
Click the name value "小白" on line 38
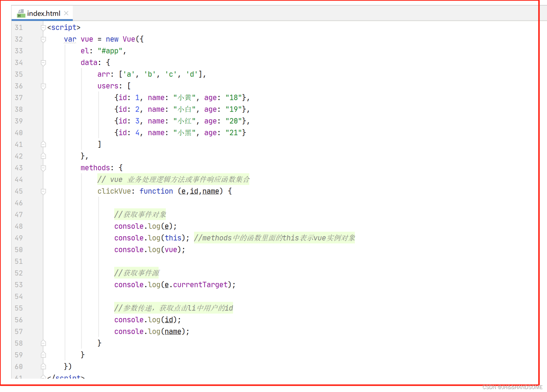pos(185,109)
